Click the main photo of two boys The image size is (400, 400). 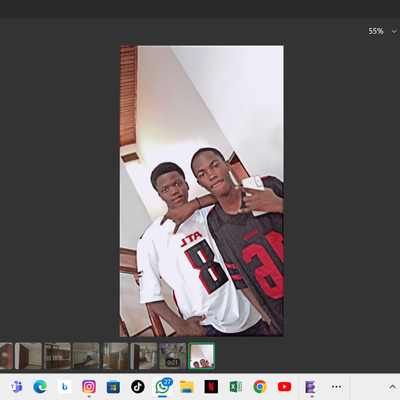pyautogui.click(x=202, y=191)
